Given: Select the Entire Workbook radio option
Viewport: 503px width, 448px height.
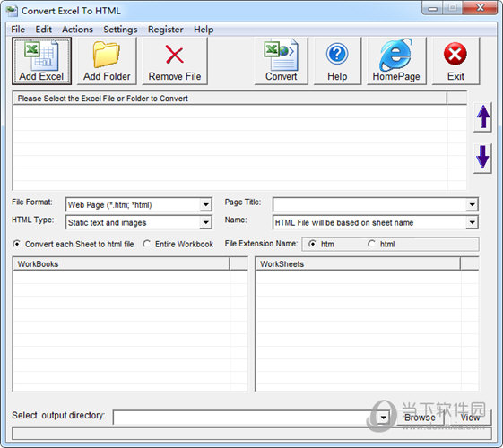Looking at the screenshot, I should (x=147, y=244).
